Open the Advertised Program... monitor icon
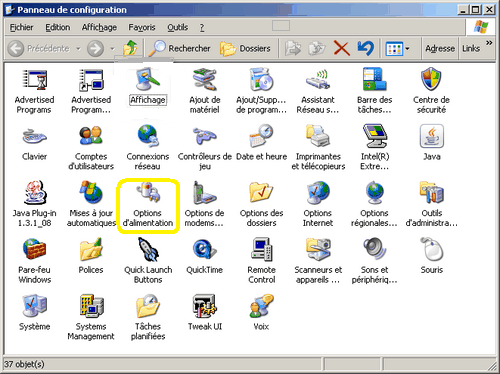The width and height of the screenshot is (500, 374). [x=91, y=80]
